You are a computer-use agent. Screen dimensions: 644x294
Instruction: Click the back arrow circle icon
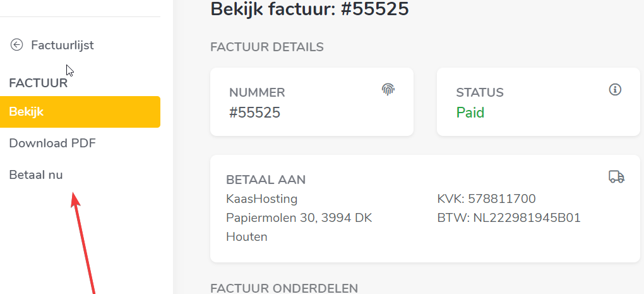pyautogui.click(x=17, y=45)
